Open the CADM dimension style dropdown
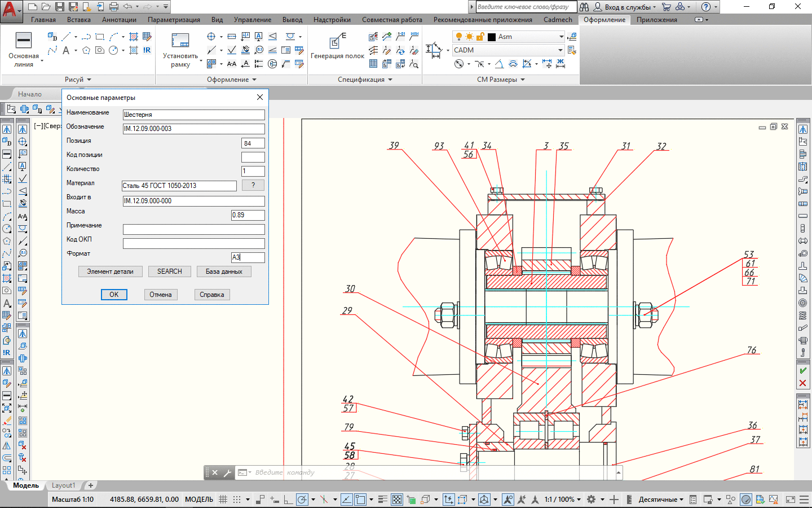Screen dimensions: 812x508 pyautogui.click(x=560, y=50)
